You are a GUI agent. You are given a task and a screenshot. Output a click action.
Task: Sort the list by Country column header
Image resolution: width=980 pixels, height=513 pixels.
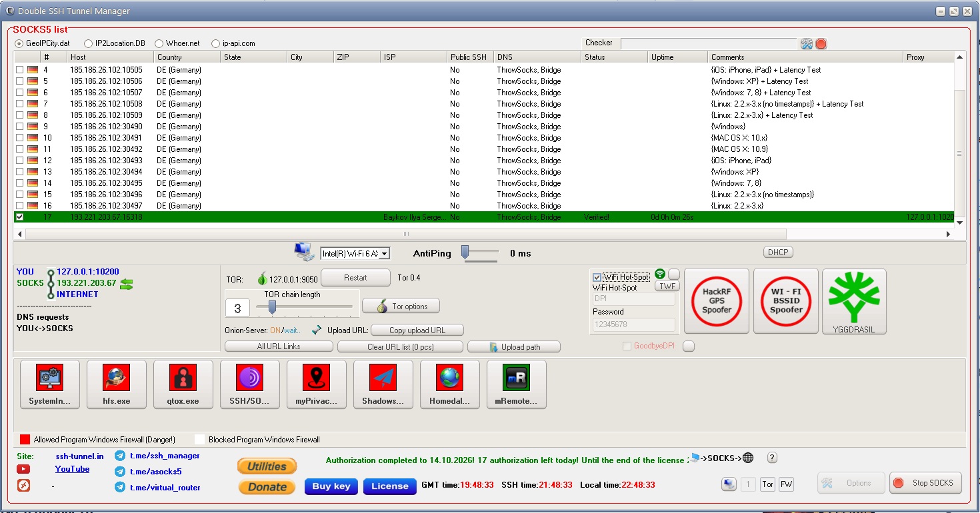[187, 57]
